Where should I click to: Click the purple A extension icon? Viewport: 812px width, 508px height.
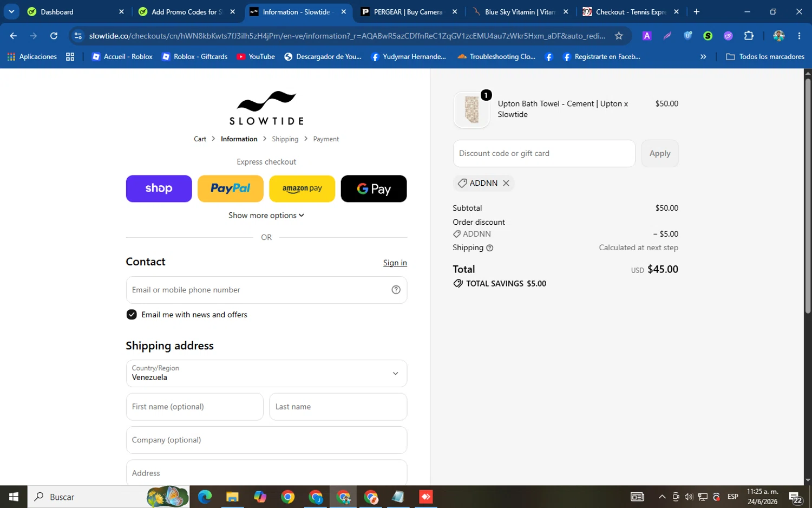[647, 36]
